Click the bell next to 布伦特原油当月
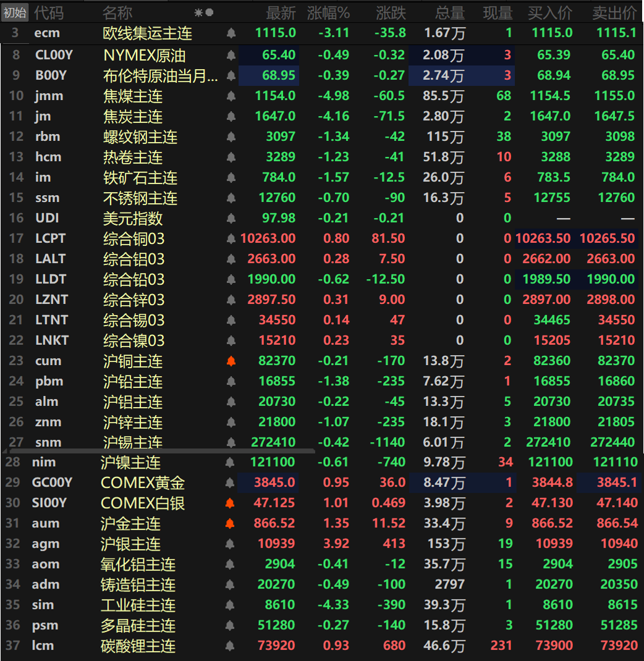The height and width of the screenshot is (661, 644). pyautogui.click(x=231, y=75)
